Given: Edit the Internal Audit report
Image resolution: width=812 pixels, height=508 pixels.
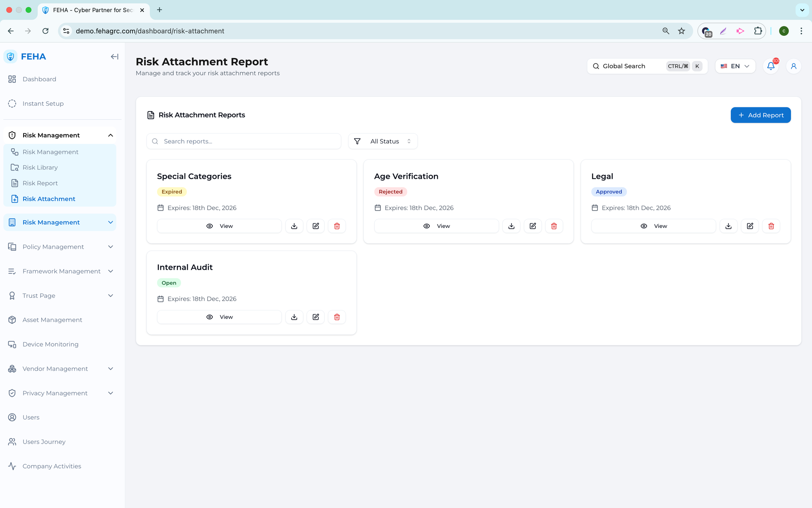Looking at the screenshot, I should [315, 317].
